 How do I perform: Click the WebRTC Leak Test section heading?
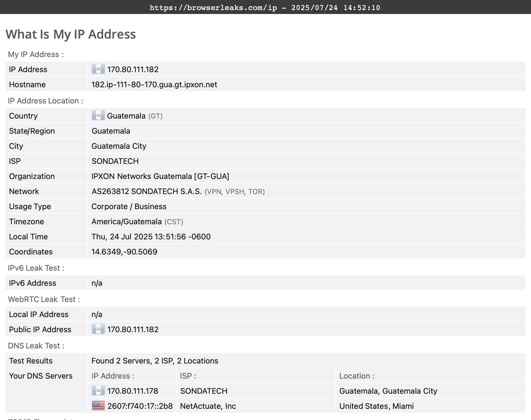click(44, 299)
